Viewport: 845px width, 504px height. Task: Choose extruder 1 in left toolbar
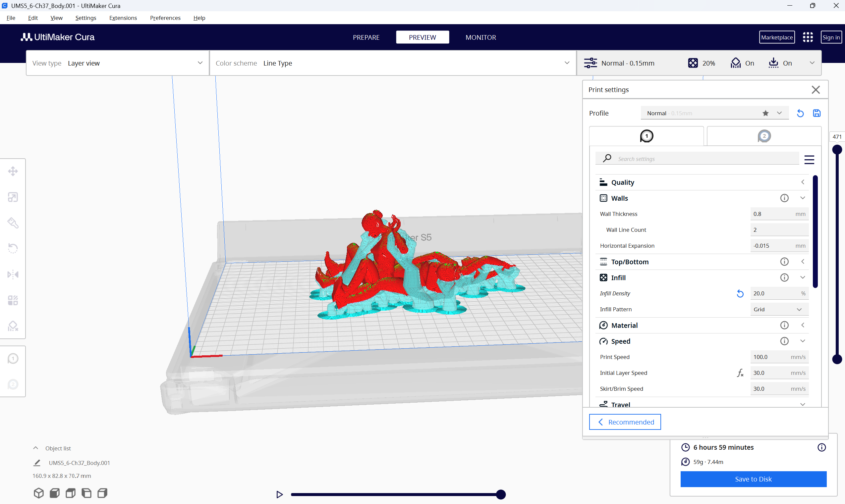[x=13, y=359]
